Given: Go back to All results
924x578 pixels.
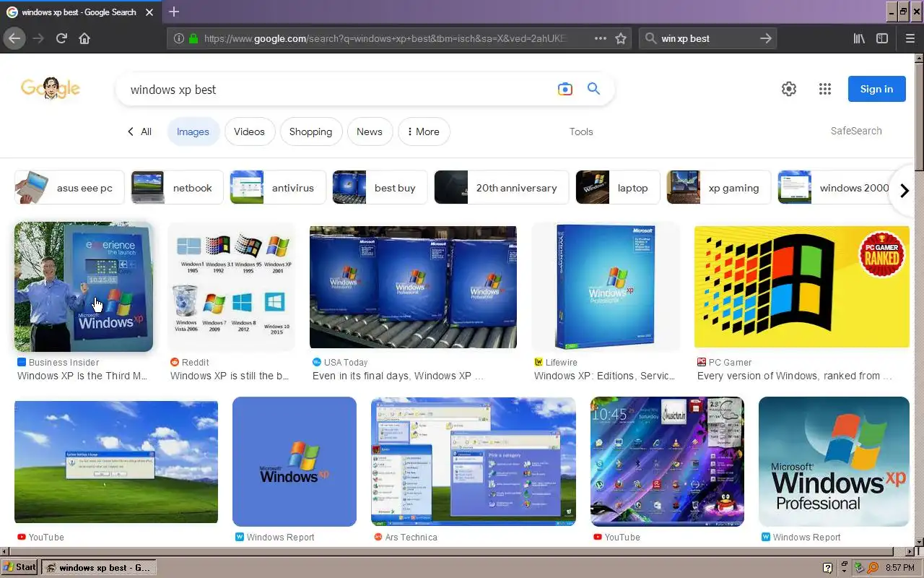Looking at the screenshot, I should [139, 131].
